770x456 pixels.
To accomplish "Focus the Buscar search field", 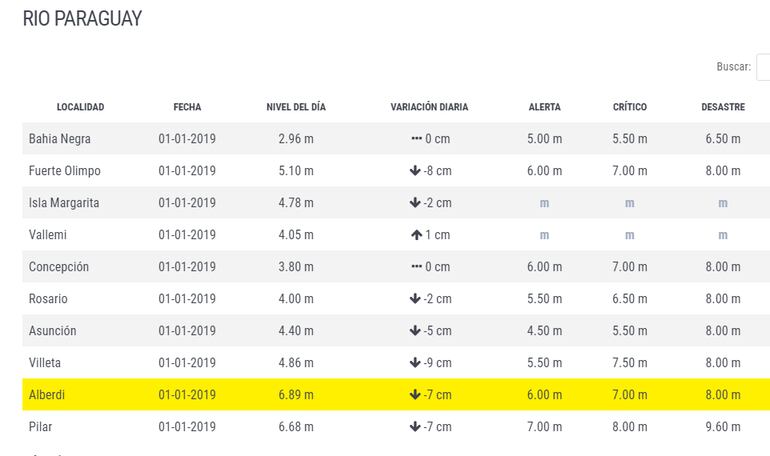I will [x=763, y=67].
